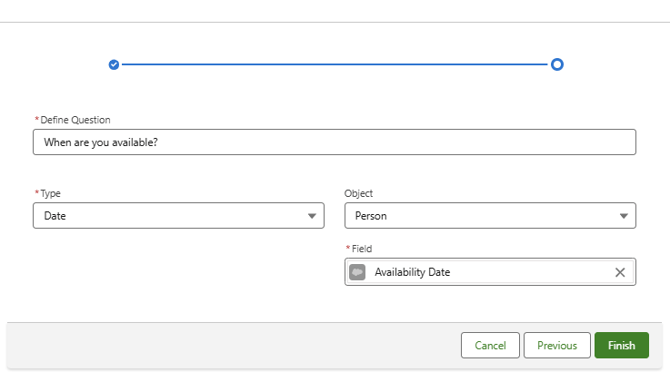Image resolution: width=670 pixels, height=372 pixels.
Task: Click the Cancel button
Action: tap(490, 345)
